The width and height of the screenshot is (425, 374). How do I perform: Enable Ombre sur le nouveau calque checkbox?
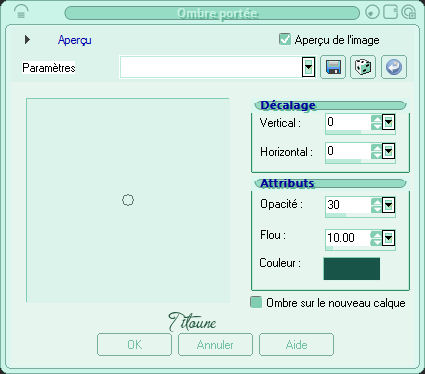tap(256, 302)
